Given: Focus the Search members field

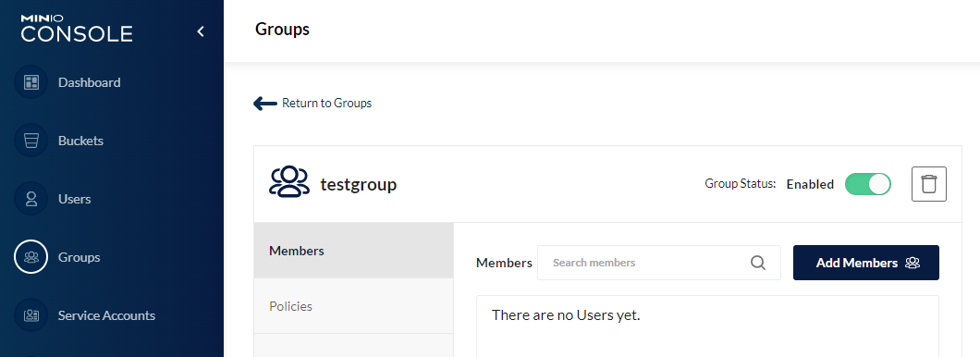Looking at the screenshot, I should pos(659,263).
